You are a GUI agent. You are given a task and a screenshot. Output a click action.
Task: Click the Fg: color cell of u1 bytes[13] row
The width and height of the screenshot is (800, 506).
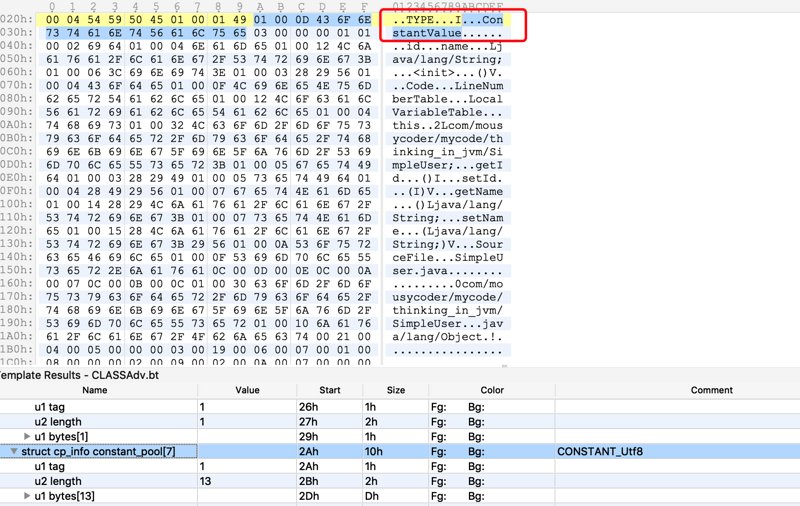click(439, 496)
